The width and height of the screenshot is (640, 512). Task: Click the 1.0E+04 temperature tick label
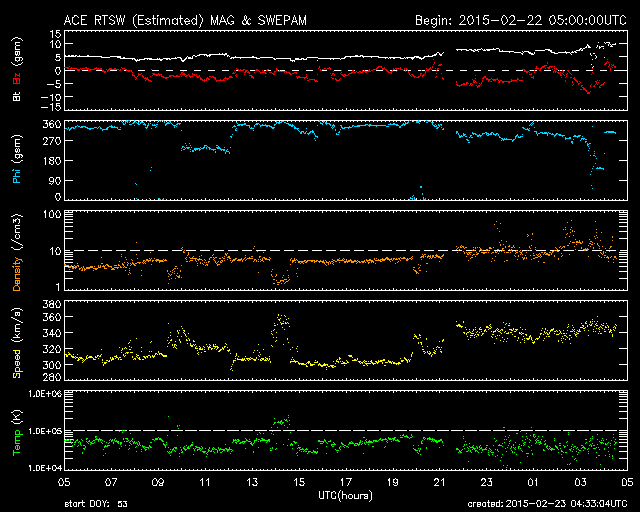[43, 467]
